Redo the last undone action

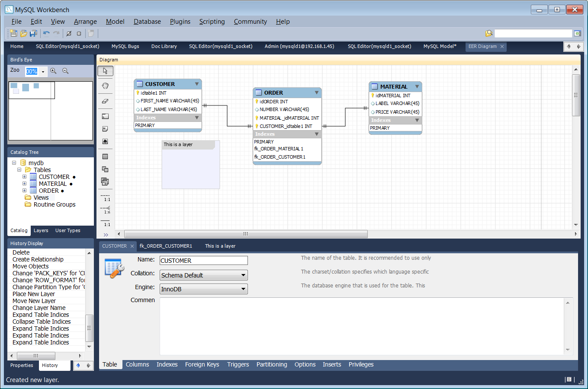[x=56, y=33]
